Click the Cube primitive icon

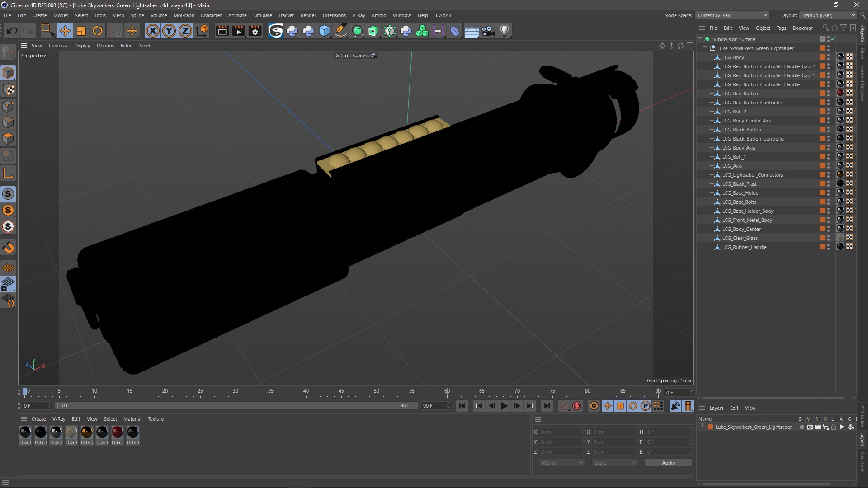(x=325, y=31)
